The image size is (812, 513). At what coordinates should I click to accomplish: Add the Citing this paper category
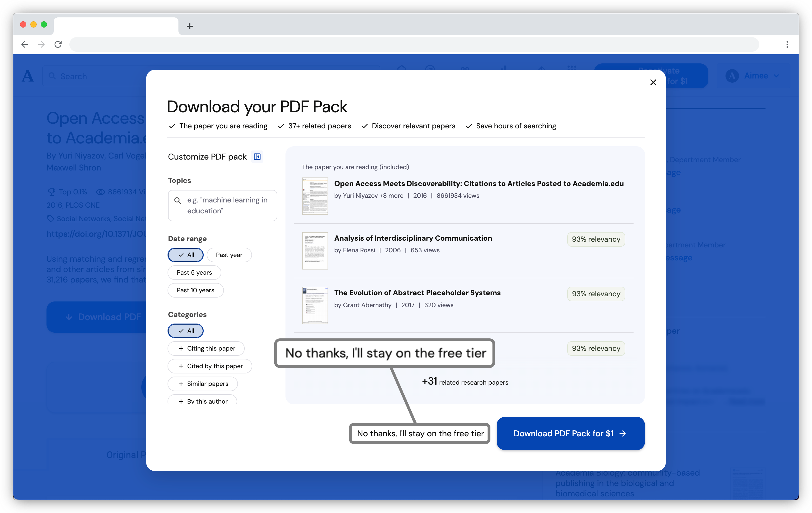click(x=206, y=348)
